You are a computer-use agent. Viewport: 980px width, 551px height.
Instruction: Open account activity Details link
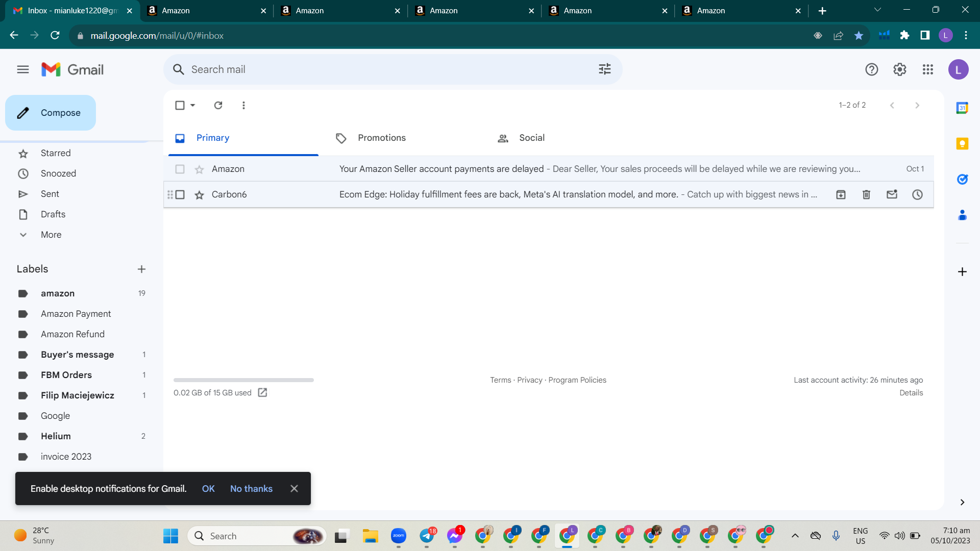(x=911, y=393)
